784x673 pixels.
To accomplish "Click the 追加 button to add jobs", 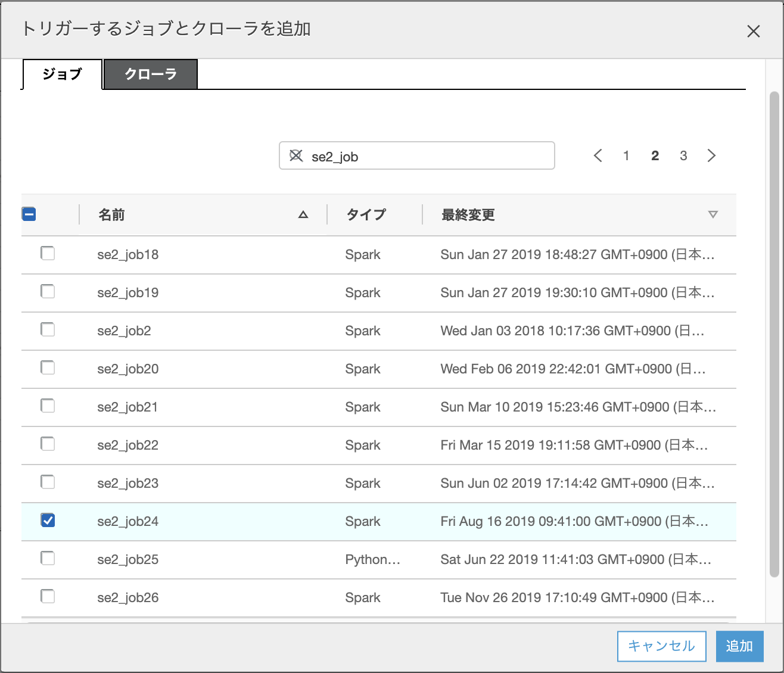I will pyautogui.click(x=739, y=646).
